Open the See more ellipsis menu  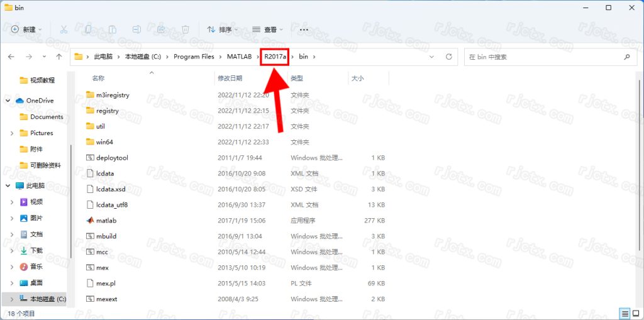304,30
